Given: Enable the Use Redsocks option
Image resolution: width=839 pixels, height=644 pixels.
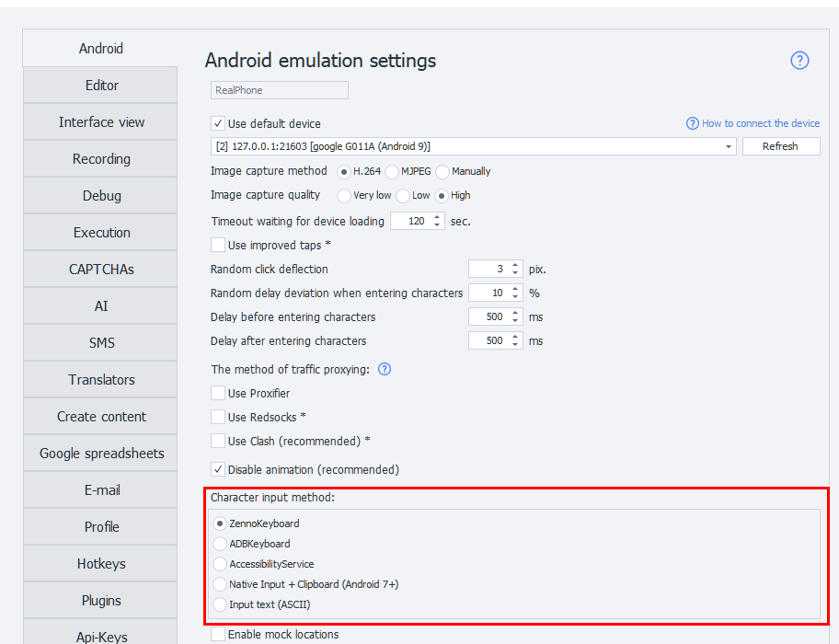Looking at the screenshot, I should 218,417.
